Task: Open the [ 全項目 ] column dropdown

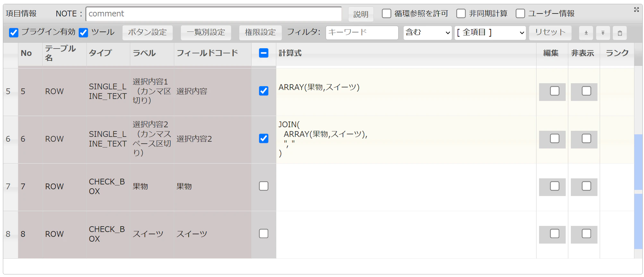Action: [490, 32]
